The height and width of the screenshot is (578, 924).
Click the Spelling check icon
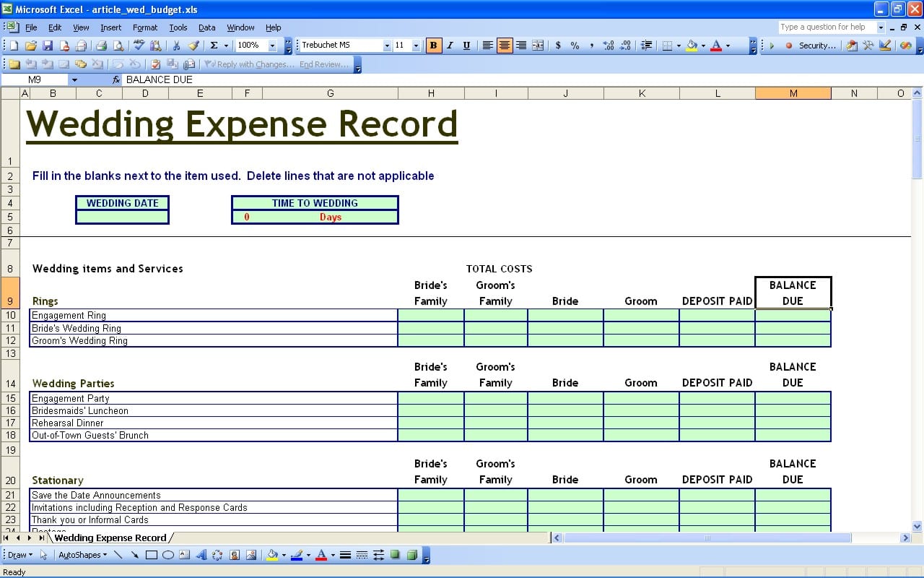click(140, 46)
